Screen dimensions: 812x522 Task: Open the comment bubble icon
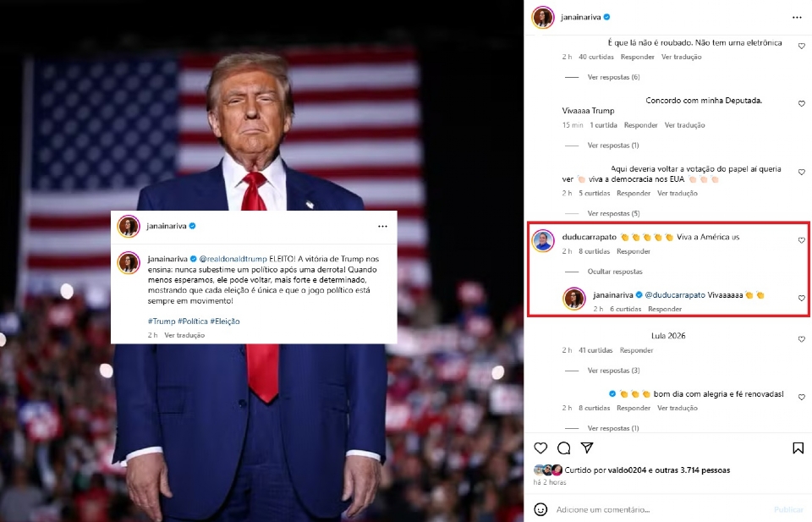tap(563, 448)
